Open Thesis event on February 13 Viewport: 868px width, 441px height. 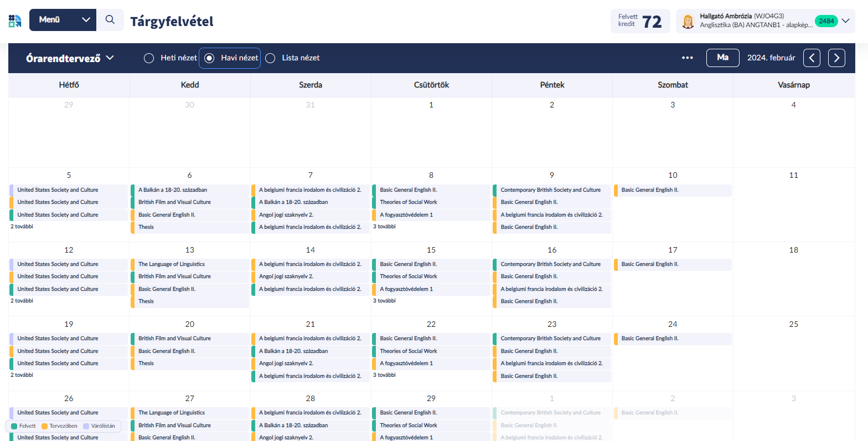pyautogui.click(x=146, y=301)
